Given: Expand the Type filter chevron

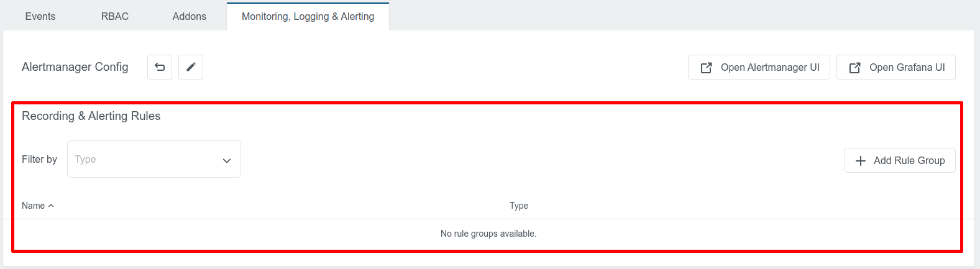Looking at the screenshot, I should (x=227, y=160).
